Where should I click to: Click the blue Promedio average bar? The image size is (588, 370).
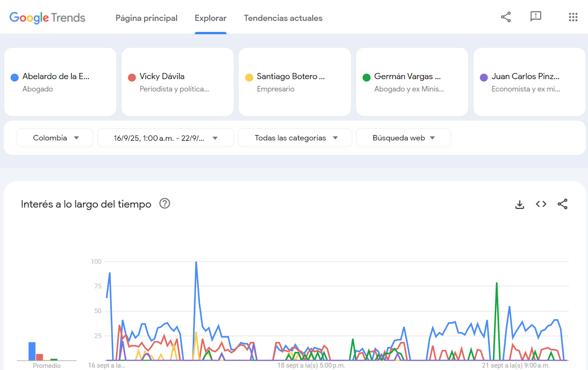click(32, 351)
